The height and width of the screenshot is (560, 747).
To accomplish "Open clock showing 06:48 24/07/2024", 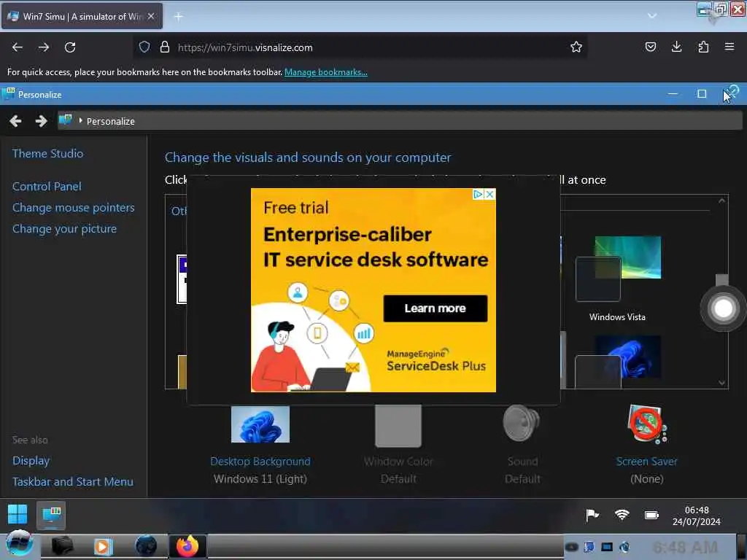I will pos(697,516).
